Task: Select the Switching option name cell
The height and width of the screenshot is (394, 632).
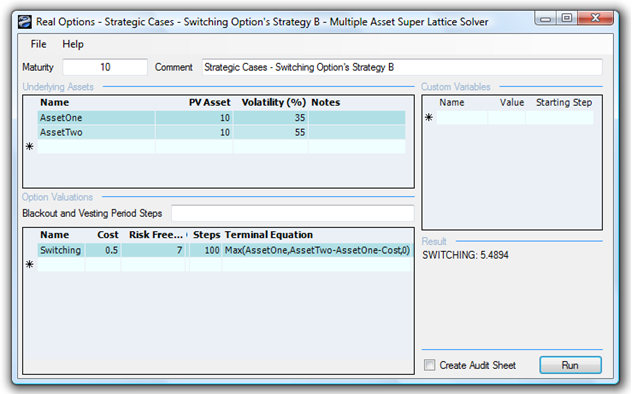Action: coord(61,250)
